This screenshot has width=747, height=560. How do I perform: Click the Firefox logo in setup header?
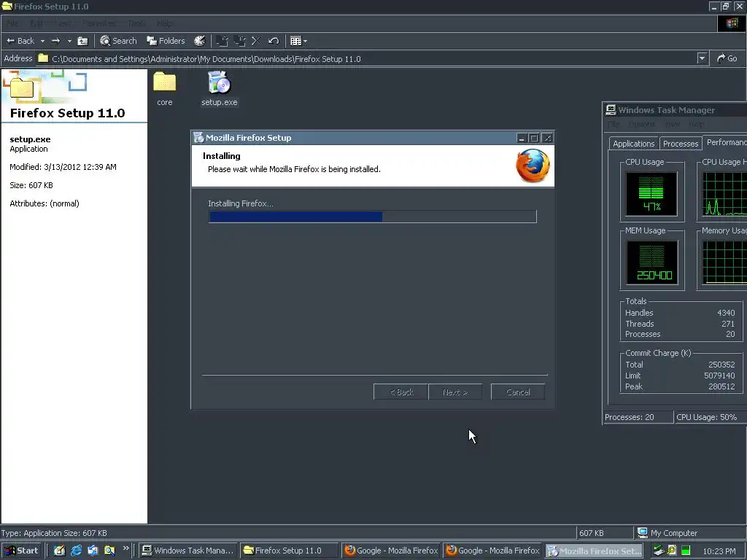click(533, 166)
